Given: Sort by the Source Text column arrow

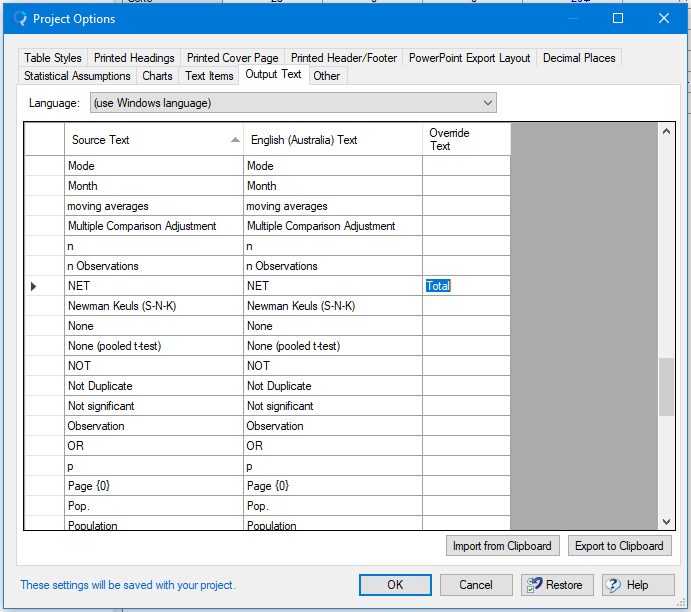Looking at the screenshot, I should [x=235, y=140].
